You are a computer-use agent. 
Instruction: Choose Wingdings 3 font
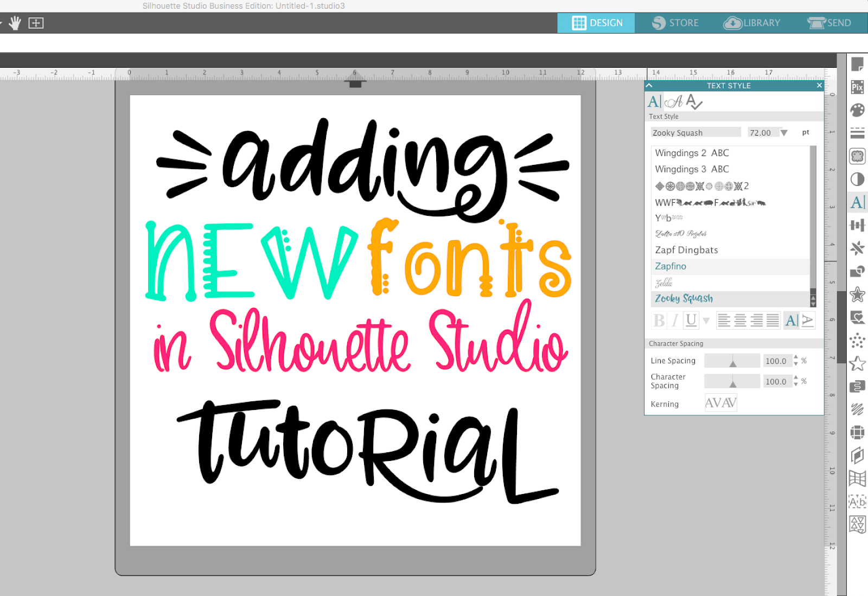[x=730, y=169]
